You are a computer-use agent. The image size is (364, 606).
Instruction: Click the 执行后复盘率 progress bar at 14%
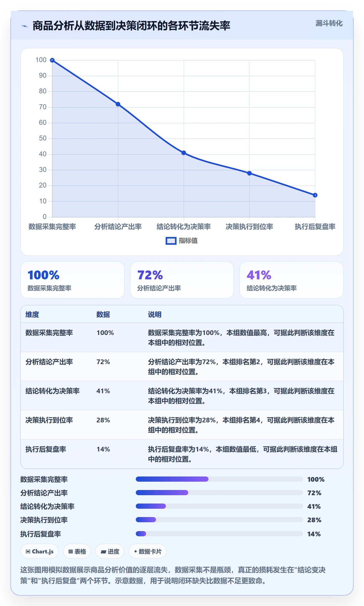pyautogui.click(x=219, y=534)
